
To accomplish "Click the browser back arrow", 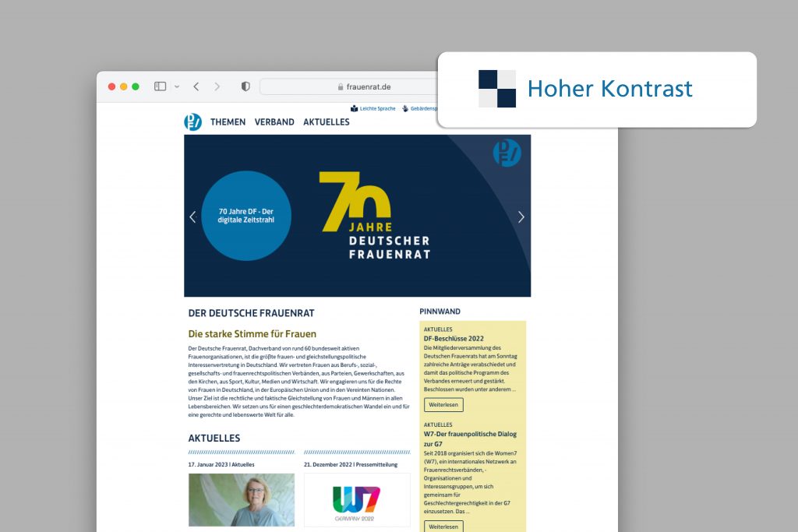I will [196, 86].
